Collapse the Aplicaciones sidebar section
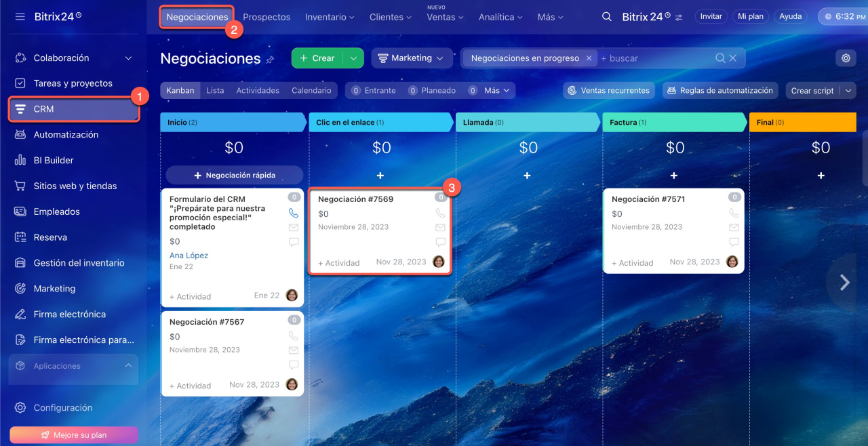 128,366
